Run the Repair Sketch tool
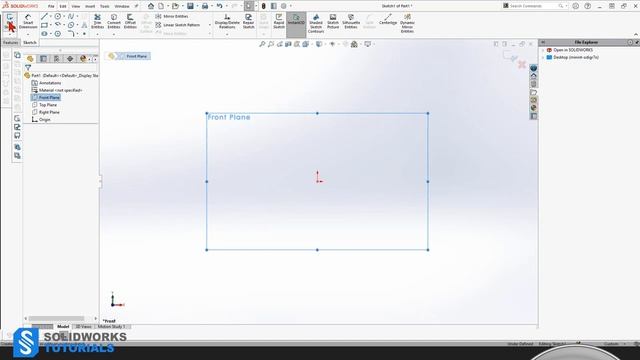This screenshot has height=360, width=640. (x=249, y=21)
